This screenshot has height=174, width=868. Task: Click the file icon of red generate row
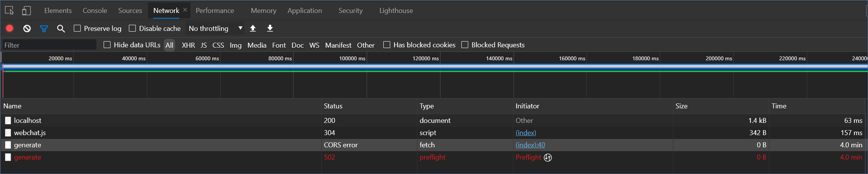pyautogui.click(x=8, y=157)
